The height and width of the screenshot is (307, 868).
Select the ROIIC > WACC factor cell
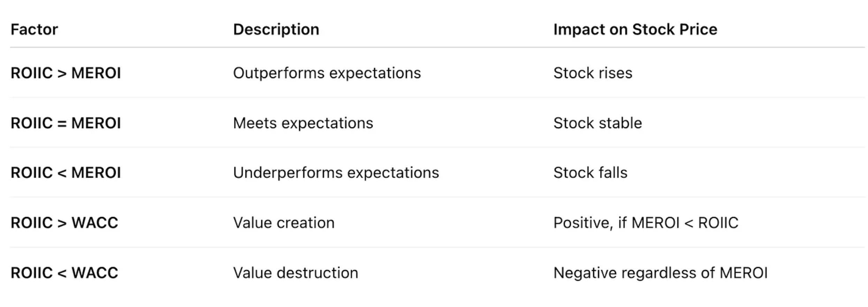[x=64, y=223]
